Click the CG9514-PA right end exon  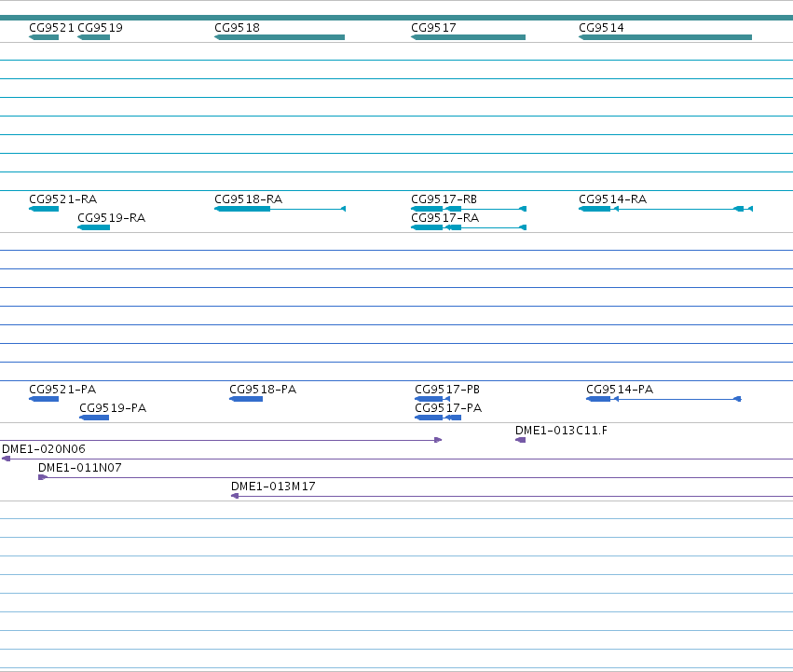coord(738,399)
